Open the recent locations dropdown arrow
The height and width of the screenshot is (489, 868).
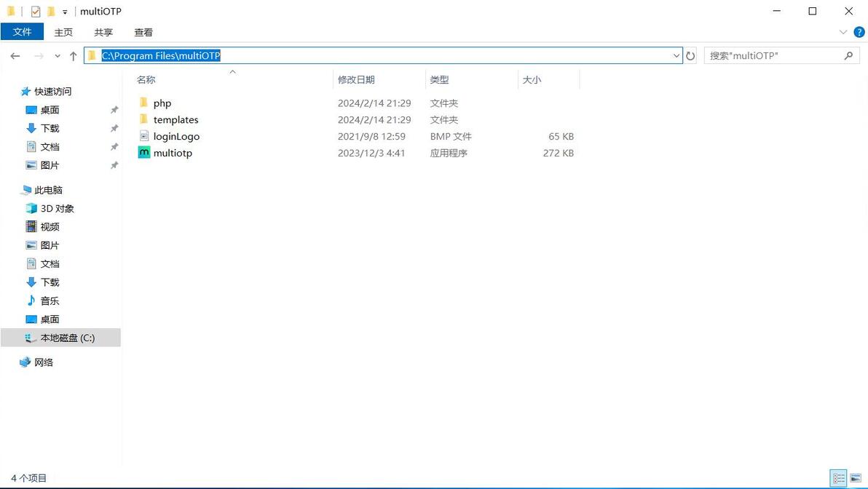tap(57, 56)
